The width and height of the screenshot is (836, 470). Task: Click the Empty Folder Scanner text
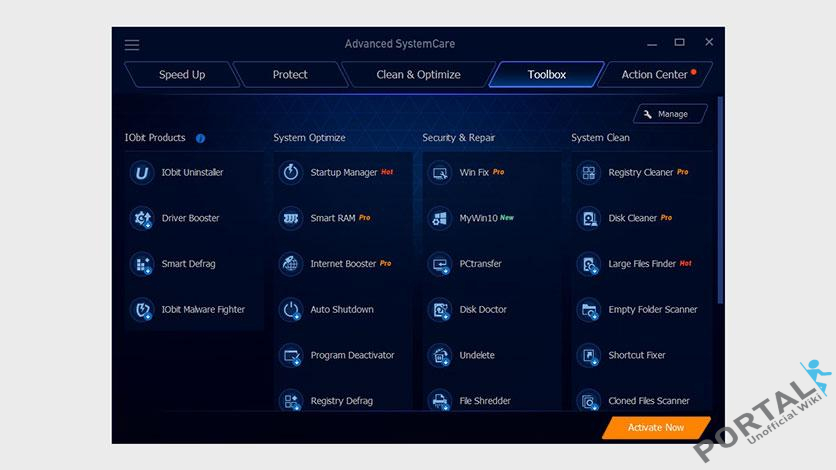pyautogui.click(x=653, y=310)
